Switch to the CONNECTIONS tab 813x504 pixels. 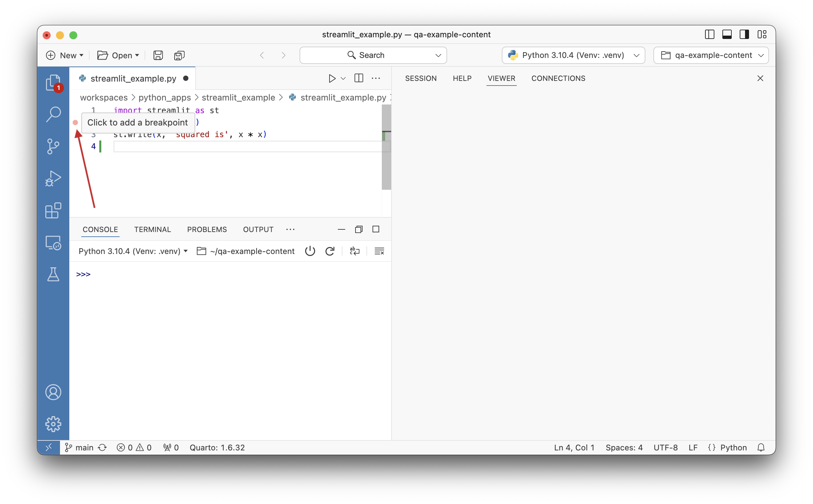pos(558,78)
